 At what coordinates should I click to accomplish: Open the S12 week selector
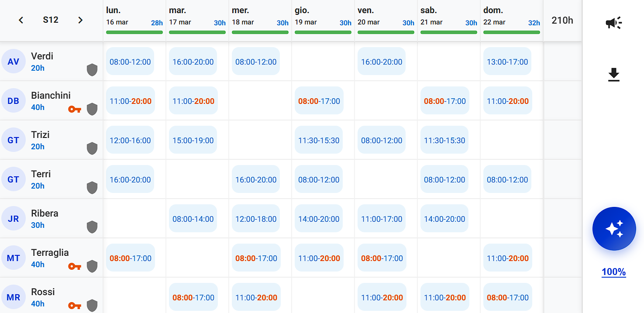pyautogui.click(x=51, y=20)
